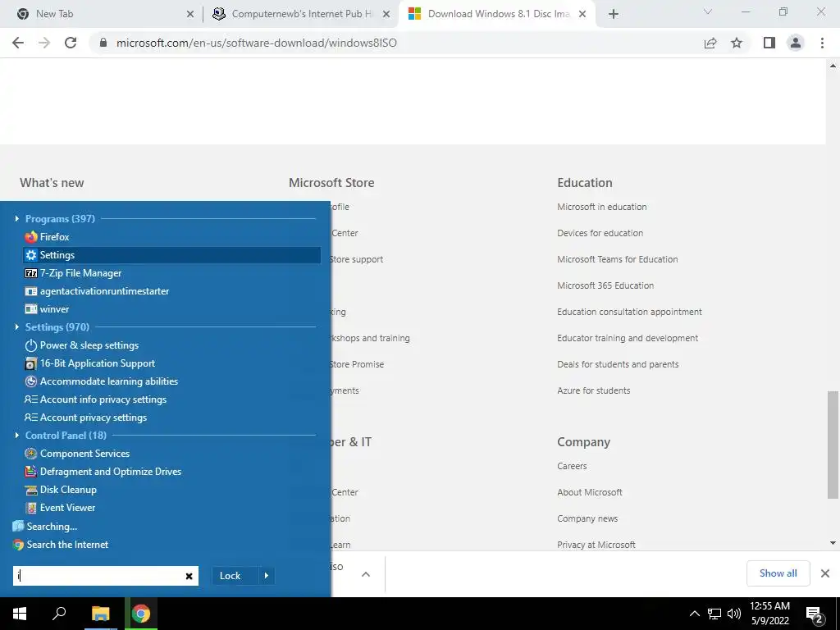The width and height of the screenshot is (840, 630).
Task: Open Microsoft Teams for Education link
Action: (x=617, y=259)
